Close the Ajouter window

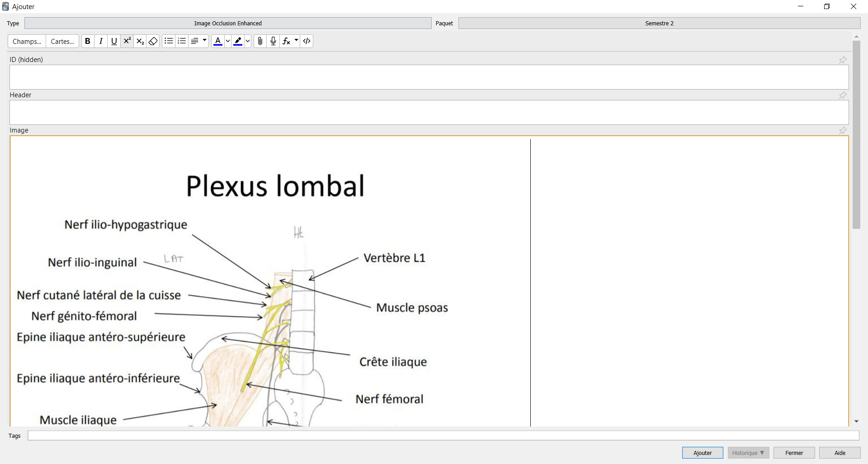pyautogui.click(x=854, y=6)
